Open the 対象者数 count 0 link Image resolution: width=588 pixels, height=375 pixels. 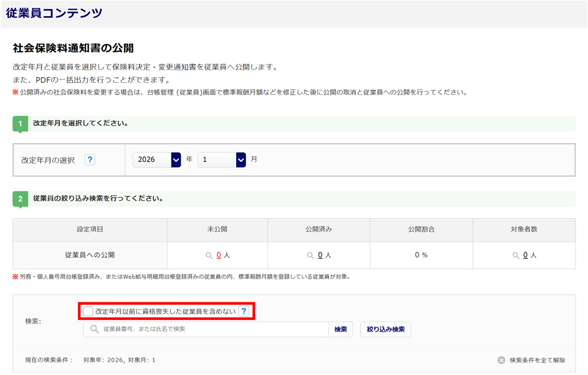click(x=526, y=255)
